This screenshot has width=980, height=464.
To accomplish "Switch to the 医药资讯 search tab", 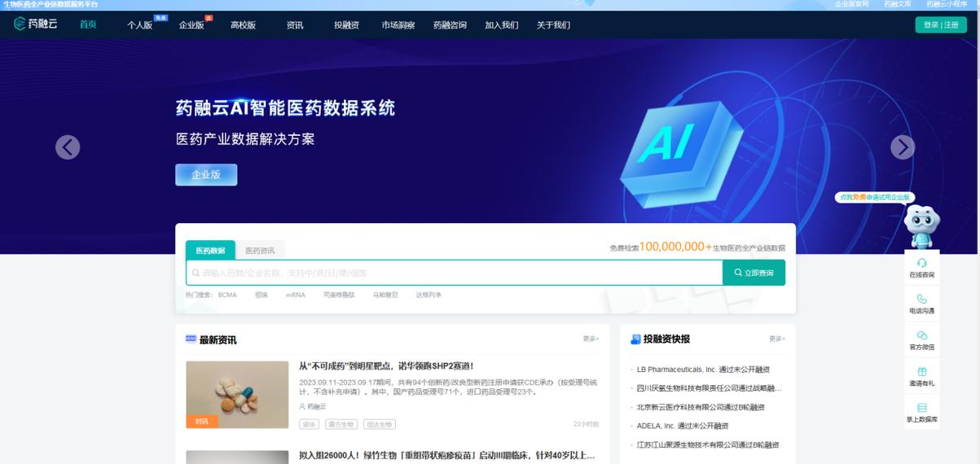I will pyautogui.click(x=261, y=251).
